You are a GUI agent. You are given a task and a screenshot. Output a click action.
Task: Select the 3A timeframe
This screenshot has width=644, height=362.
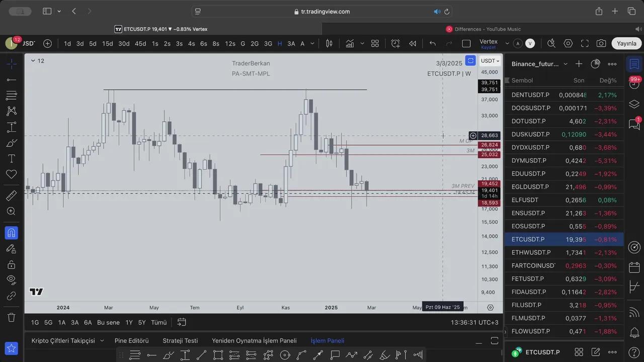point(291,44)
